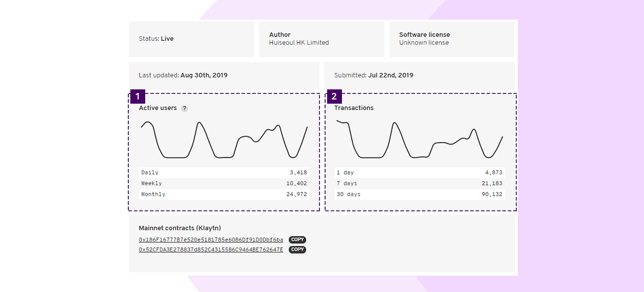Copy the 0x52CFDA3E278837d contract address
Viewport: 644px width, 292px height.
pyautogui.click(x=297, y=250)
